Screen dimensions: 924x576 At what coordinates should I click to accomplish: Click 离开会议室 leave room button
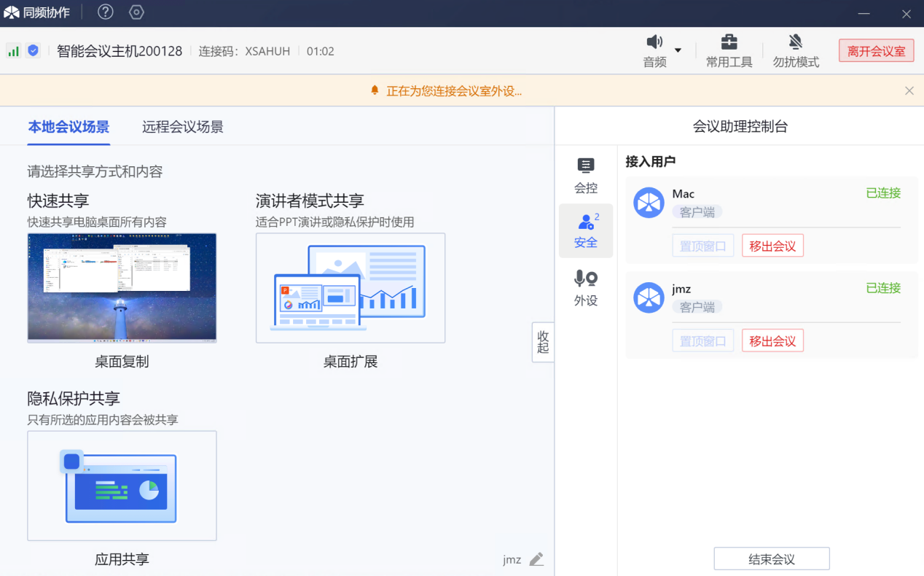click(x=876, y=51)
